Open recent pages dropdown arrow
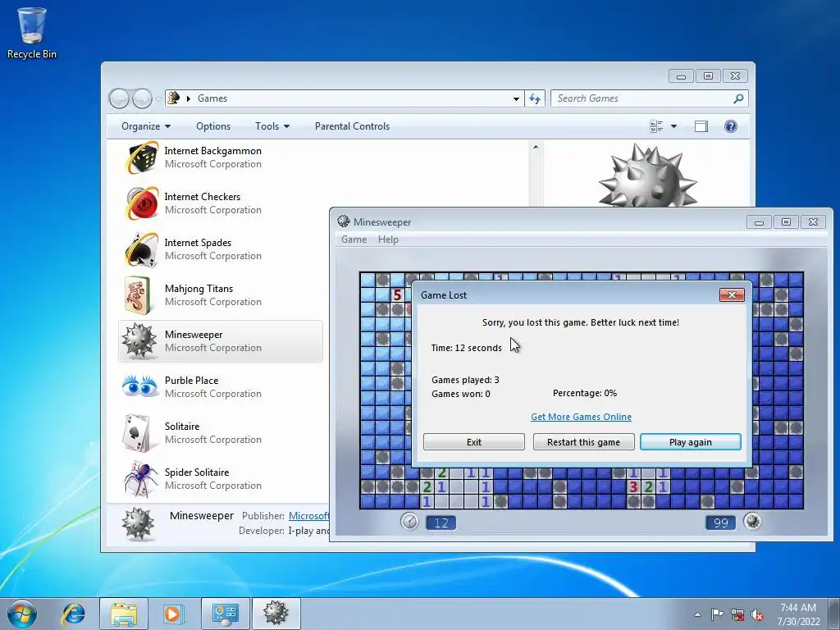 click(x=158, y=98)
